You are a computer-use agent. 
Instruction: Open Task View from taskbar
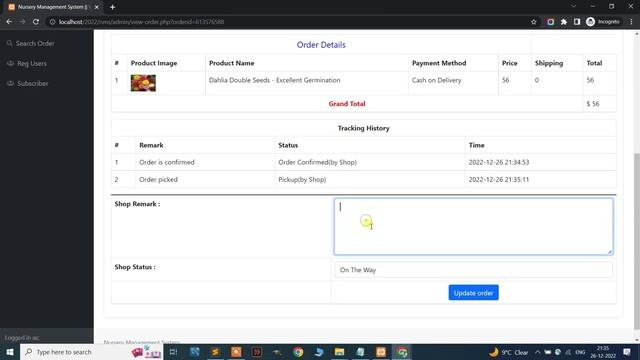coord(173,352)
